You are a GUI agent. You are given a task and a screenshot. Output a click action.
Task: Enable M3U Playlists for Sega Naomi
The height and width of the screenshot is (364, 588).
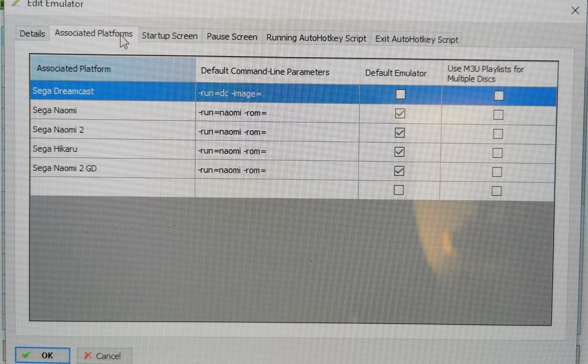pos(498,115)
